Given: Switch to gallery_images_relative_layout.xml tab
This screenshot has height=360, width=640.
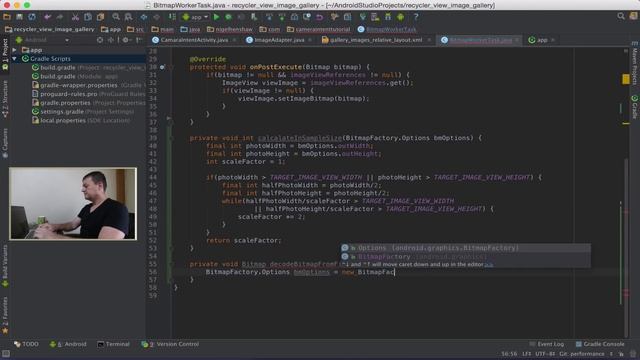Looking at the screenshot, I should (376, 40).
